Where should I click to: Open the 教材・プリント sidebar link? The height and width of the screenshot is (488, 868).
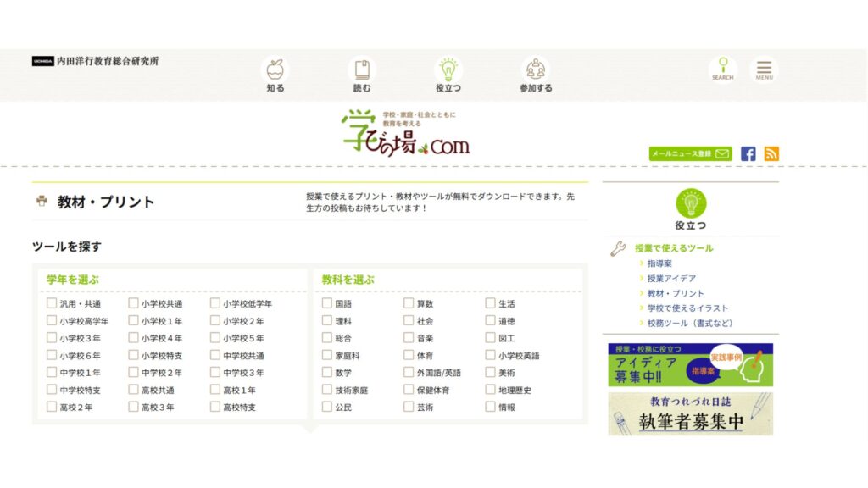coord(676,293)
